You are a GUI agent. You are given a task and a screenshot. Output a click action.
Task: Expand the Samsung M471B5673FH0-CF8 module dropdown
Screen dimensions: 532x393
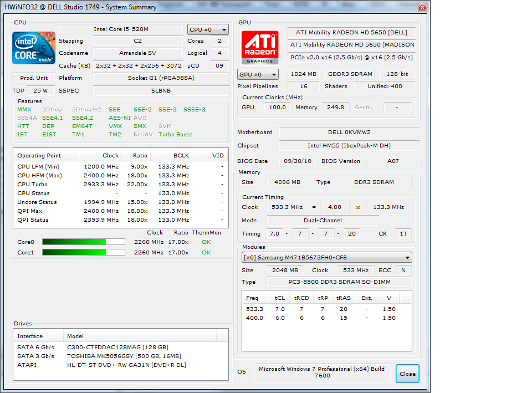[x=327, y=257]
